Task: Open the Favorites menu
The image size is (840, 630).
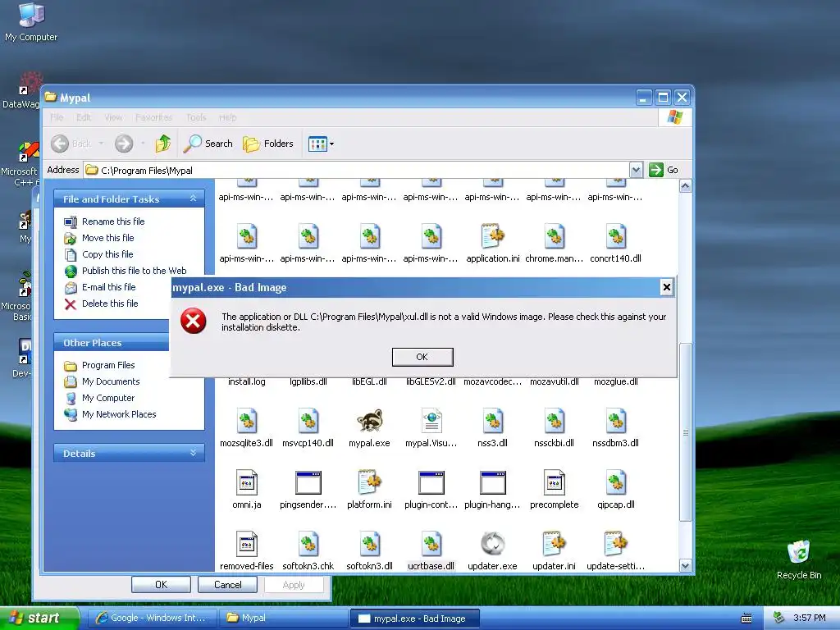Action: click(153, 117)
